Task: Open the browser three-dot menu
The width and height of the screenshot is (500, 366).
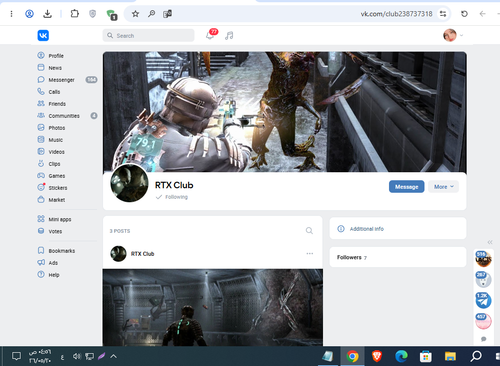Action: (11, 14)
